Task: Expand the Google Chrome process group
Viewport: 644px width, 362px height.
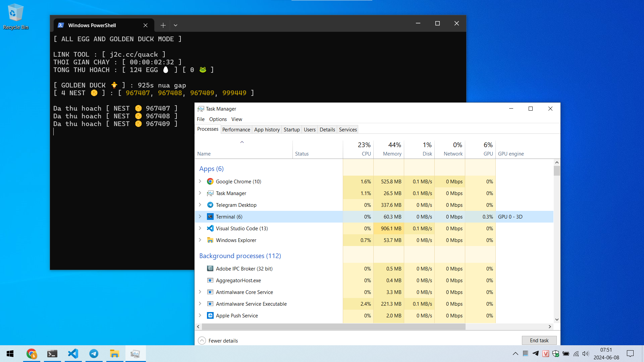Action: tap(200, 181)
